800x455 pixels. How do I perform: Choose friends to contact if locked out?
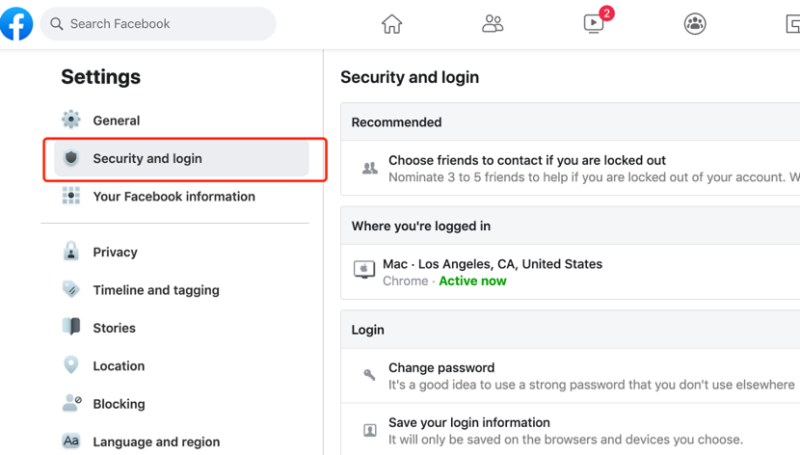click(x=526, y=160)
